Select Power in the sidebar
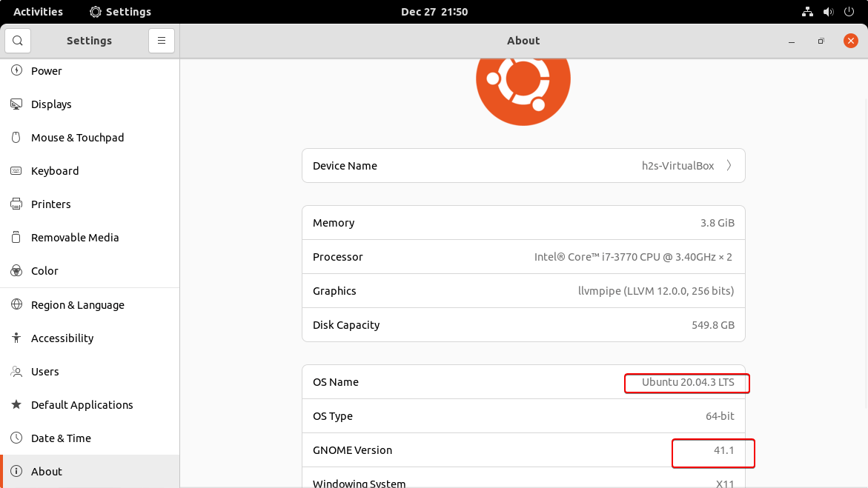The width and height of the screenshot is (868, 488). point(90,70)
